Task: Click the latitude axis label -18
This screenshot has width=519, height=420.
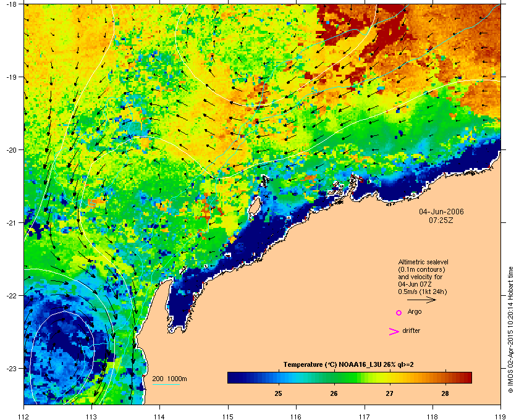Action: tap(11, 4)
